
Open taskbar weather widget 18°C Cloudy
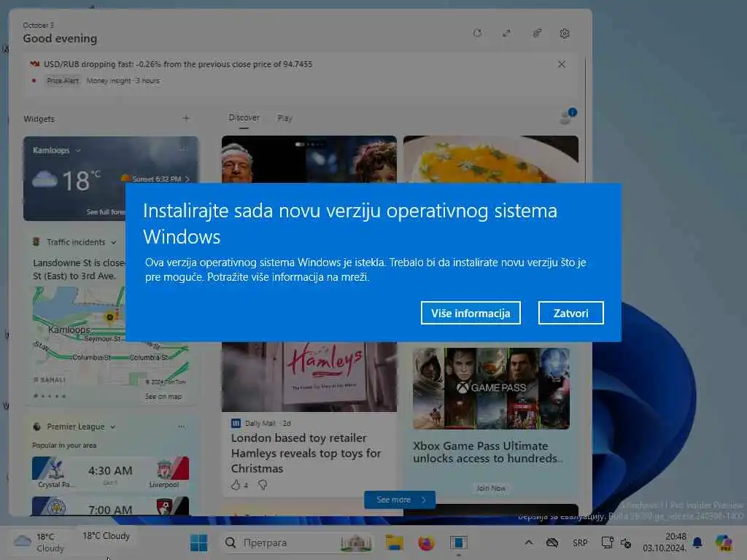[38, 542]
